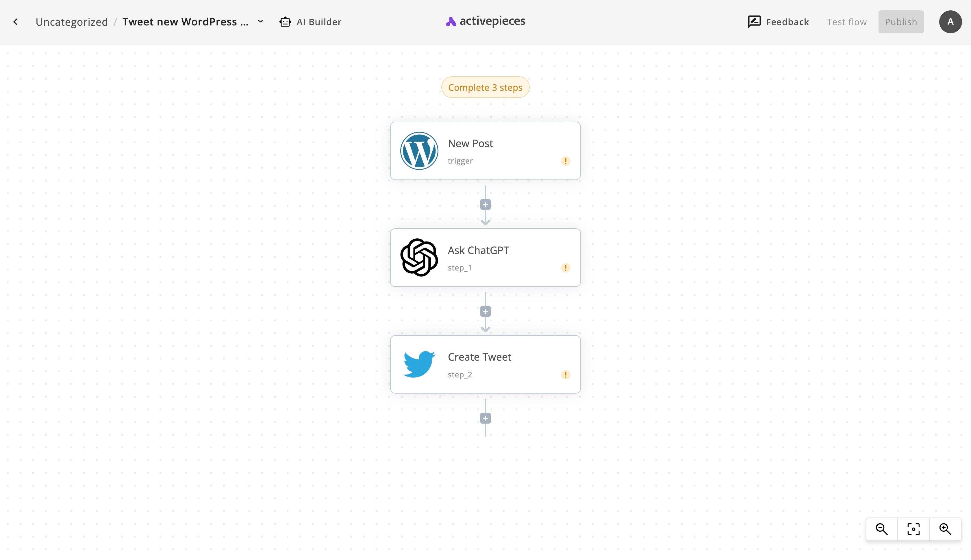Zoom out the canvas
Screen dimensions: 971x560
tap(882, 529)
